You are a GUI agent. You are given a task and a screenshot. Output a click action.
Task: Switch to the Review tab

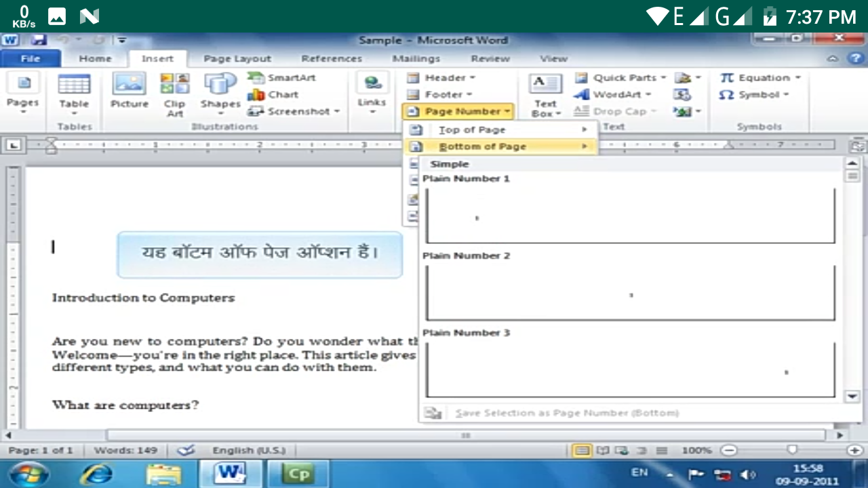pyautogui.click(x=490, y=59)
